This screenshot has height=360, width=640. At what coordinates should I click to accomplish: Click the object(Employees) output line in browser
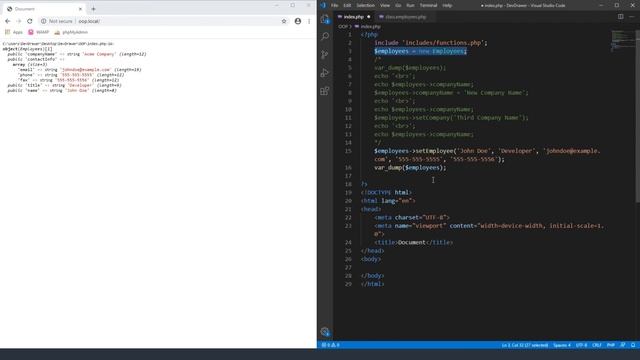coord(27,49)
